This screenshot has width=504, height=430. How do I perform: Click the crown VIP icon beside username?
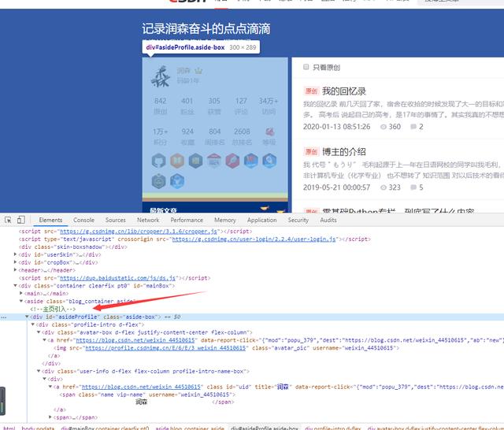pyautogui.click(x=198, y=70)
